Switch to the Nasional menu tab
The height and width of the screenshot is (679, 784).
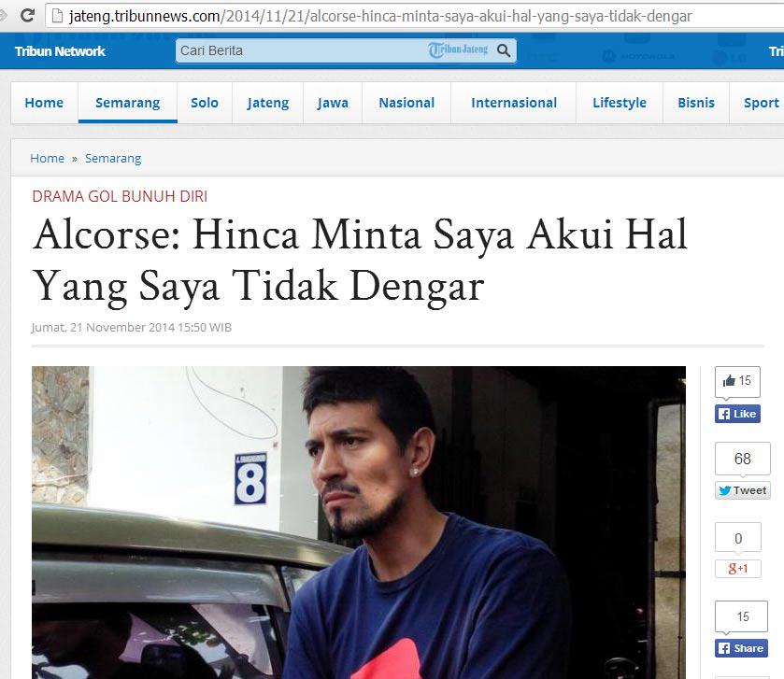406,103
